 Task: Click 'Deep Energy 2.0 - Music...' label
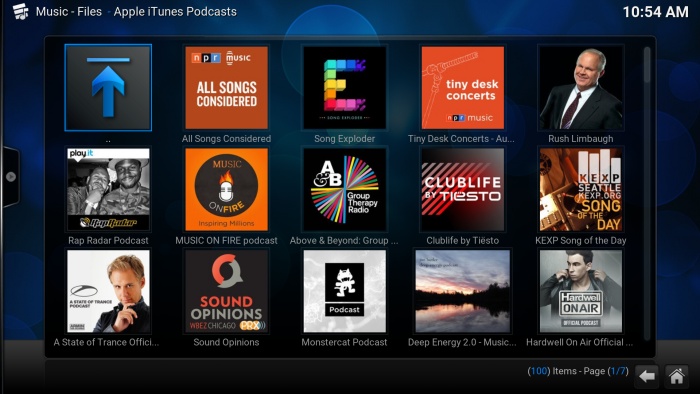point(462,342)
